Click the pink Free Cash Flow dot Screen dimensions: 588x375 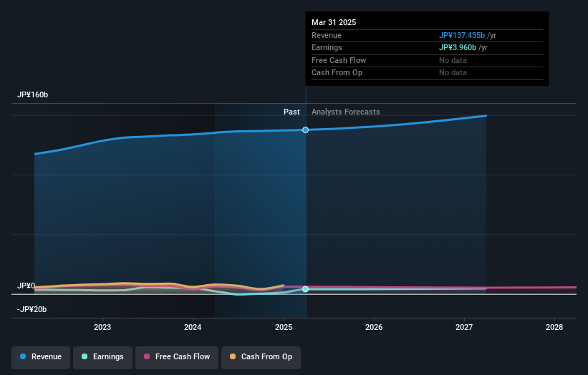(147, 356)
